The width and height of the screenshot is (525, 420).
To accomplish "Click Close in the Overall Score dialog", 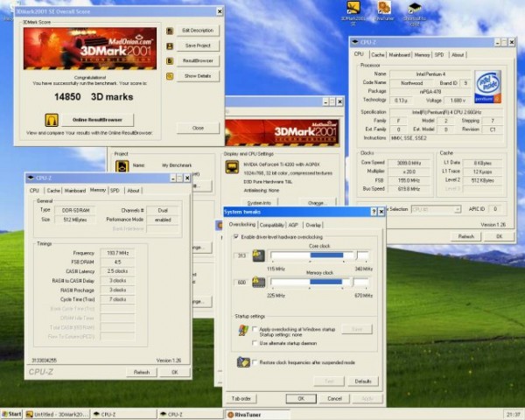I will [198, 128].
